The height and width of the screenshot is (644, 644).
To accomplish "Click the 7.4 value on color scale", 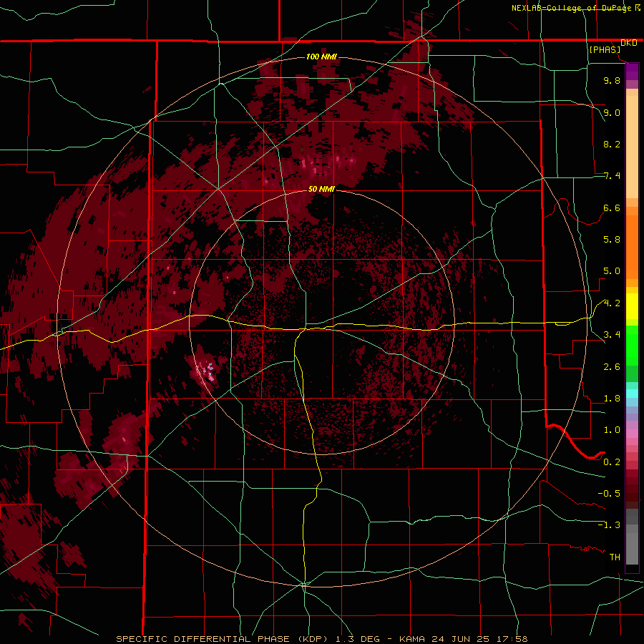I will point(612,176).
